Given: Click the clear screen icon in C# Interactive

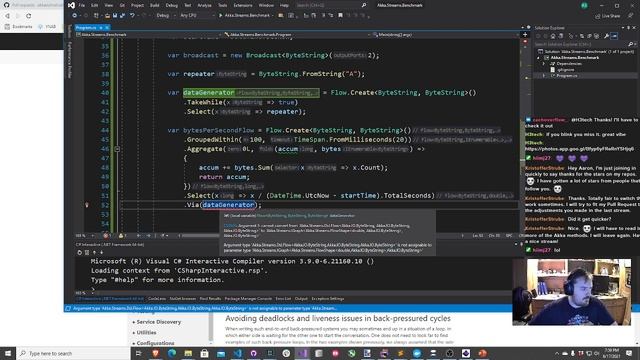Looking at the screenshot, I should coord(87,252).
